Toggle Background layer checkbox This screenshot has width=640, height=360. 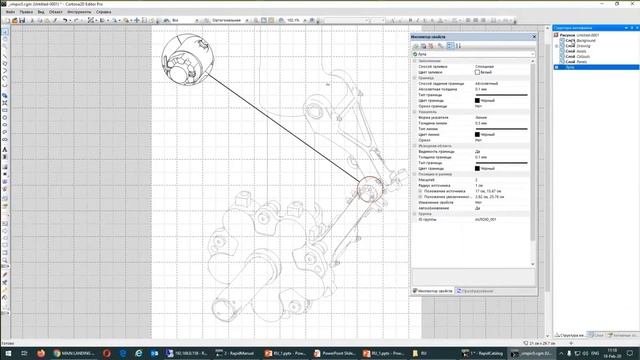tap(562, 41)
